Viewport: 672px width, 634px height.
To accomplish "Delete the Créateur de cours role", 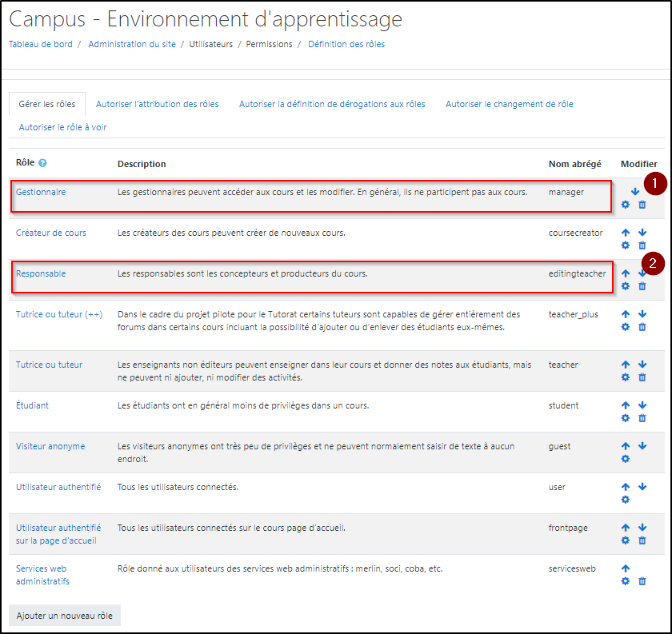I will click(x=642, y=245).
